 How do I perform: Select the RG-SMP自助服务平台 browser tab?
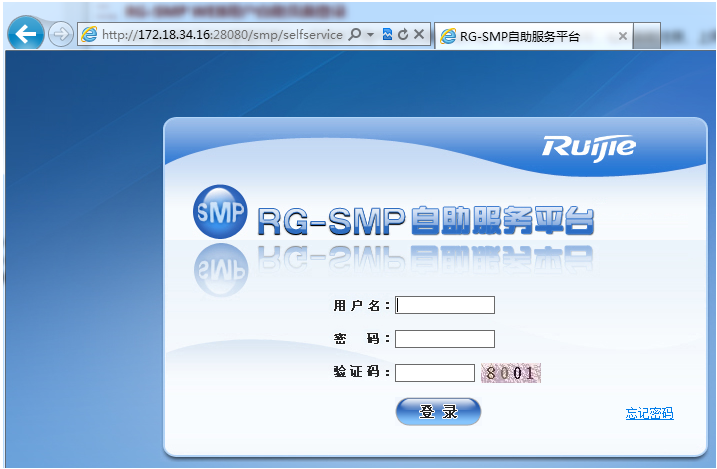[534, 36]
